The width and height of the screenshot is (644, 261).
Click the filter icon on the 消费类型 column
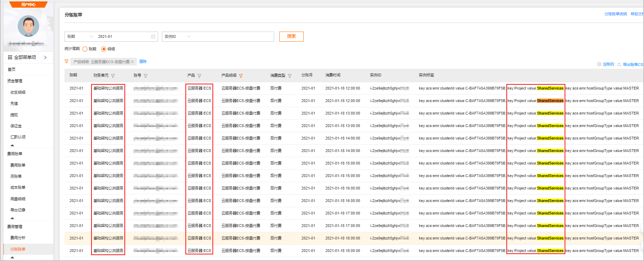coord(290,76)
